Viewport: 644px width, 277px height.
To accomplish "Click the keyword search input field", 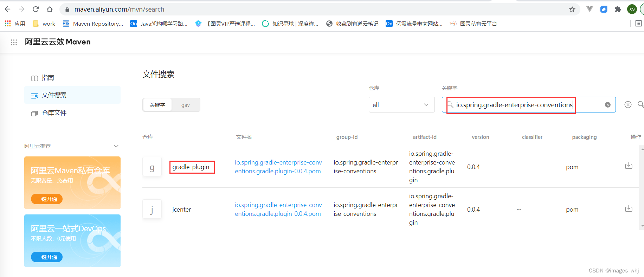I will [529, 105].
